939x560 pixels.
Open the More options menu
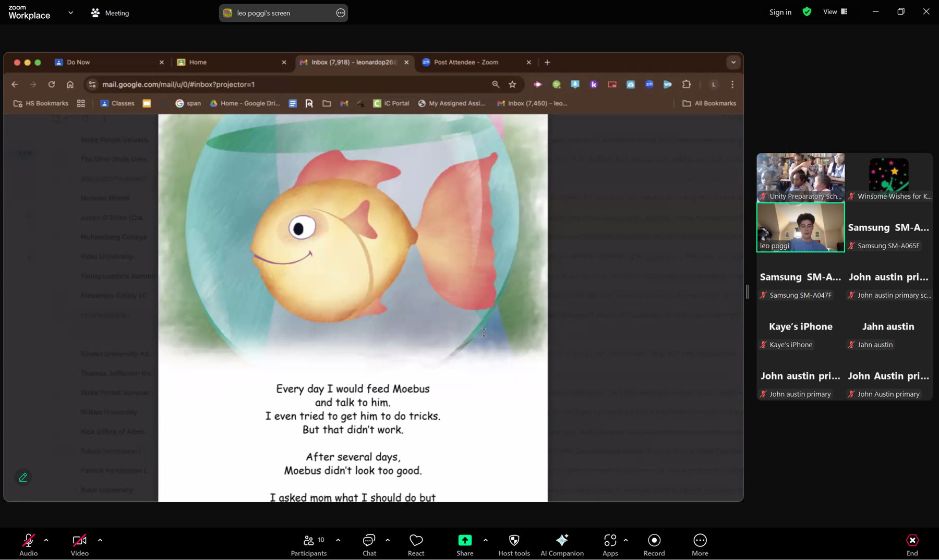[x=699, y=544]
